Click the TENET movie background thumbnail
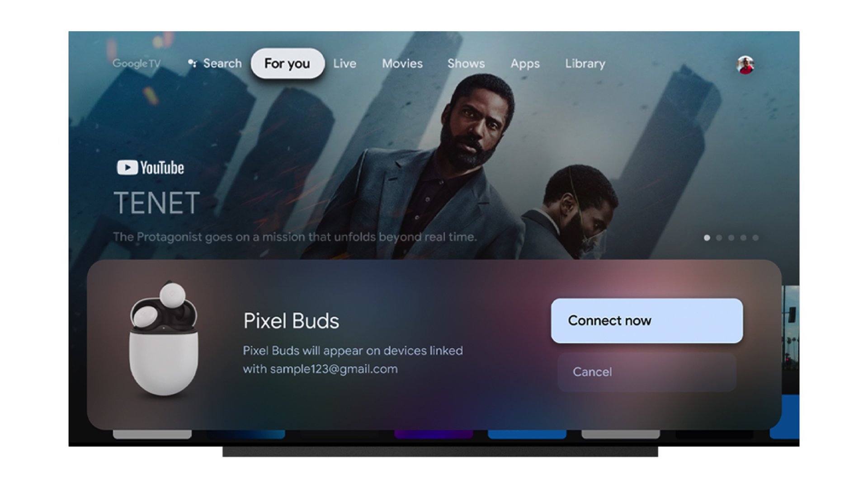 pyautogui.click(x=434, y=149)
